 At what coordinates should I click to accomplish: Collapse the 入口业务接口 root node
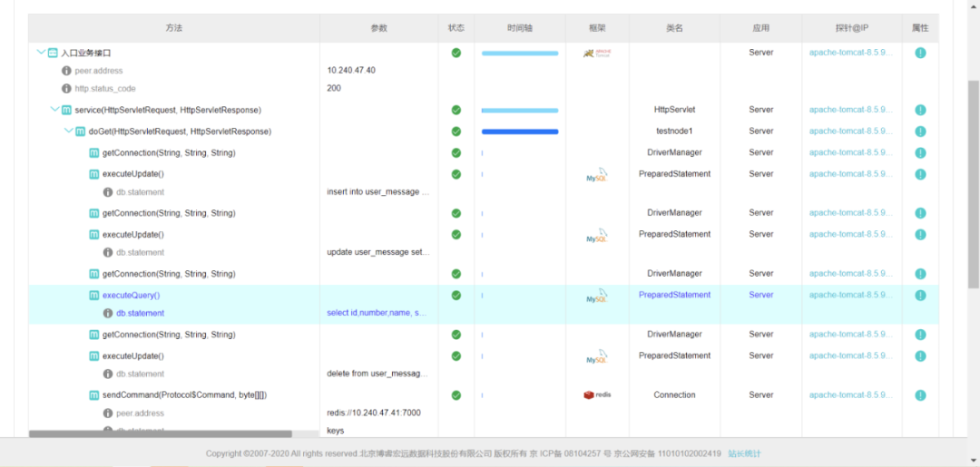[41, 54]
